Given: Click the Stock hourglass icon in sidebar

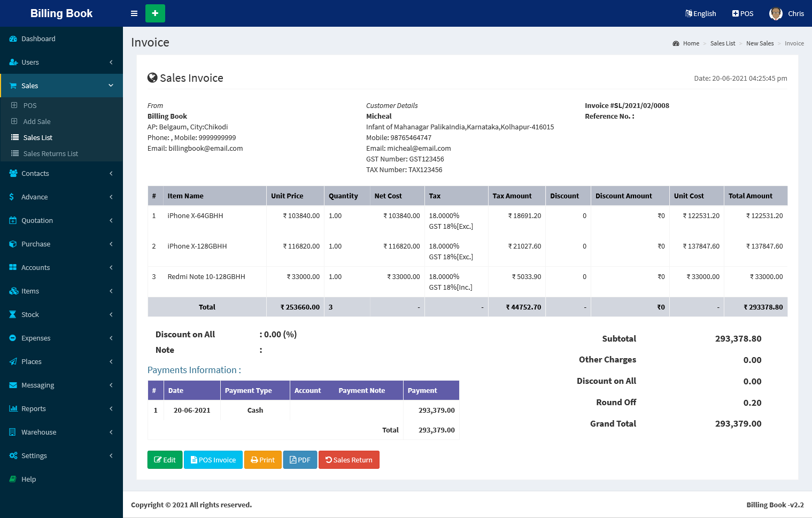Looking at the screenshot, I should click(x=13, y=314).
